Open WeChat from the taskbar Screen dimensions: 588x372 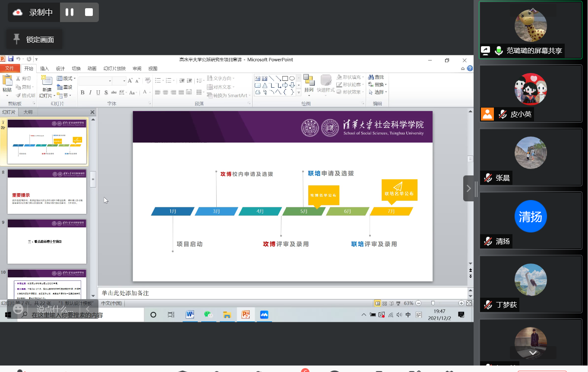point(209,315)
